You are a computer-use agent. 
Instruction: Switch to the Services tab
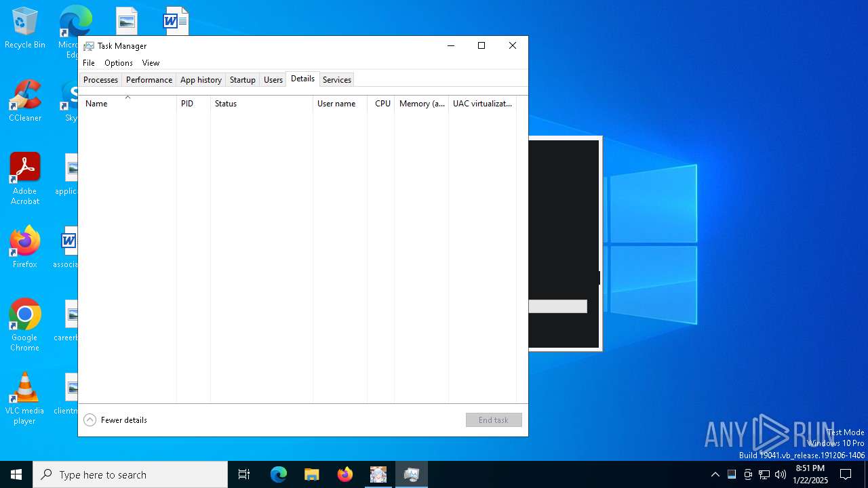pyautogui.click(x=337, y=79)
